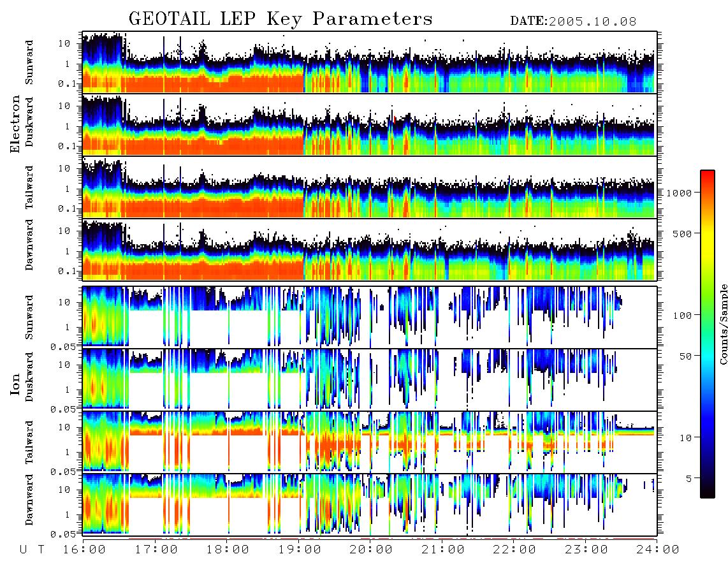Select the 50 colorbar tick value

(685, 356)
